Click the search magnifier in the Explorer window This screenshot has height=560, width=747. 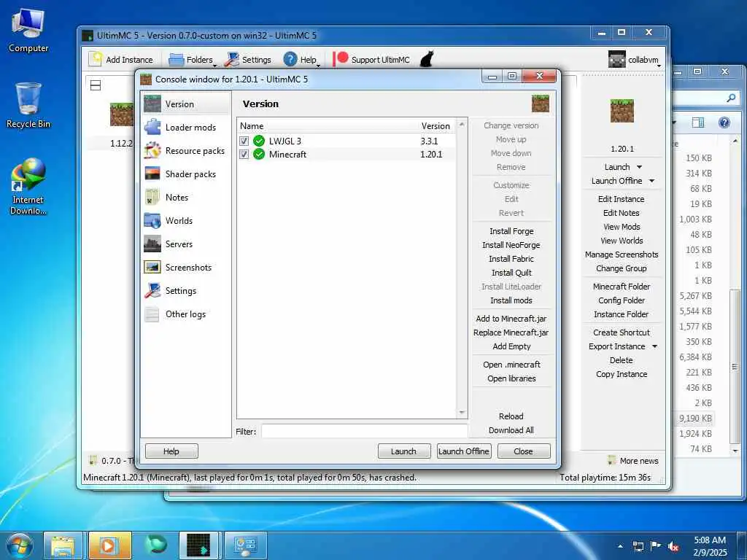point(731,98)
